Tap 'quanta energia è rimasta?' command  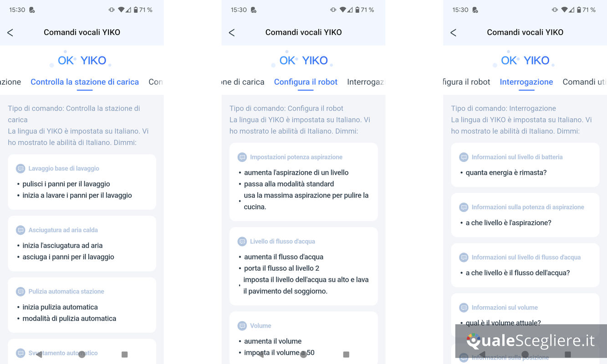pyautogui.click(x=506, y=172)
